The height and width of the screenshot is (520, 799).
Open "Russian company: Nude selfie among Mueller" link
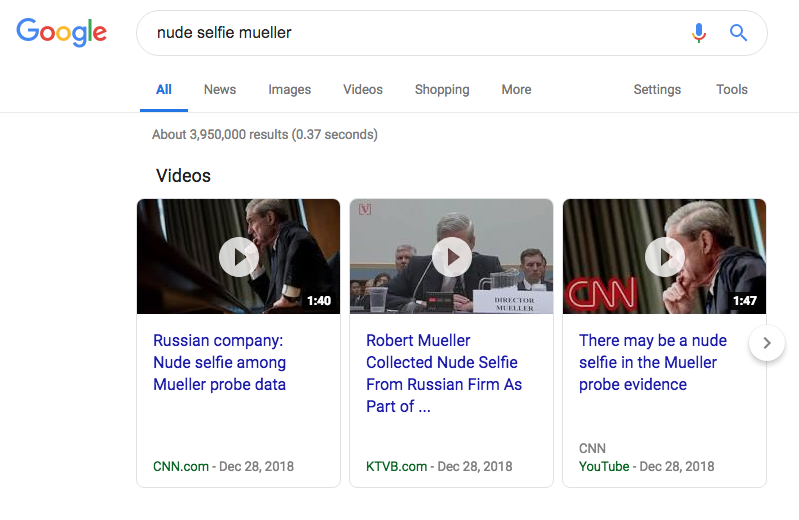[219, 362]
